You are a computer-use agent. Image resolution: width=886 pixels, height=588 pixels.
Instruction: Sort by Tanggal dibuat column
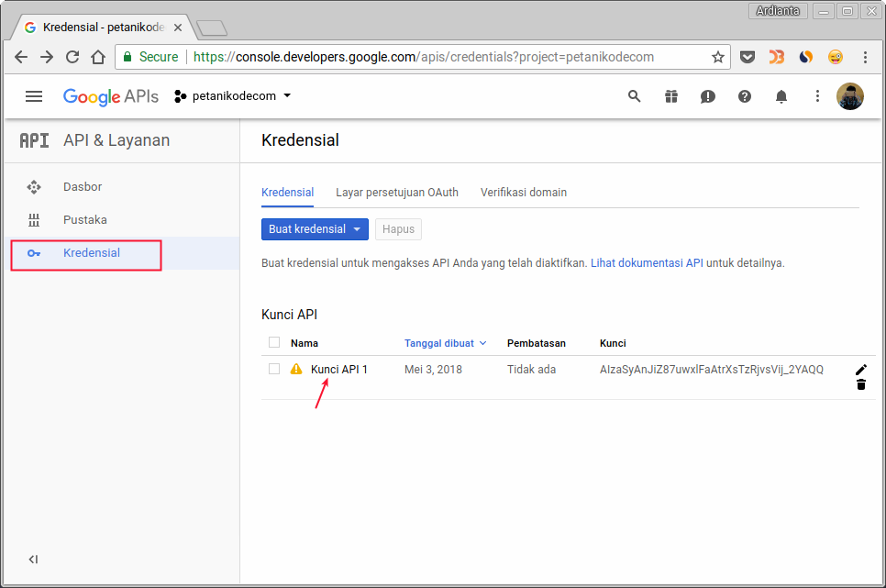point(445,343)
